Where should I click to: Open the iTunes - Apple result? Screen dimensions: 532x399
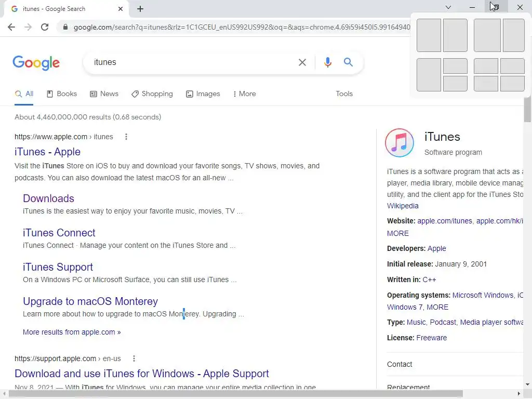point(47,152)
